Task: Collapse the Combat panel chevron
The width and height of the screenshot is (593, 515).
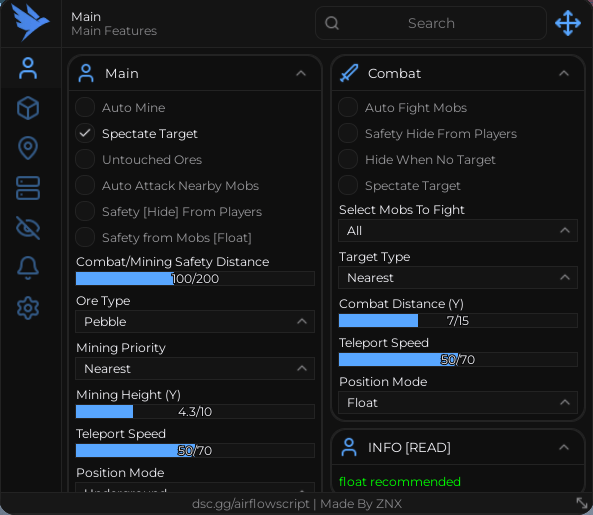Action: (564, 73)
